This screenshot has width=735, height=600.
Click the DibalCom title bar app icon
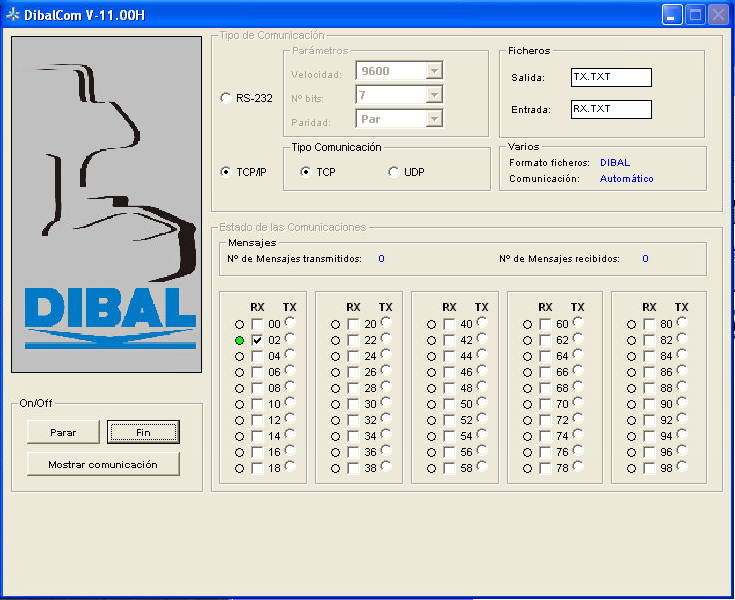[13, 15]
